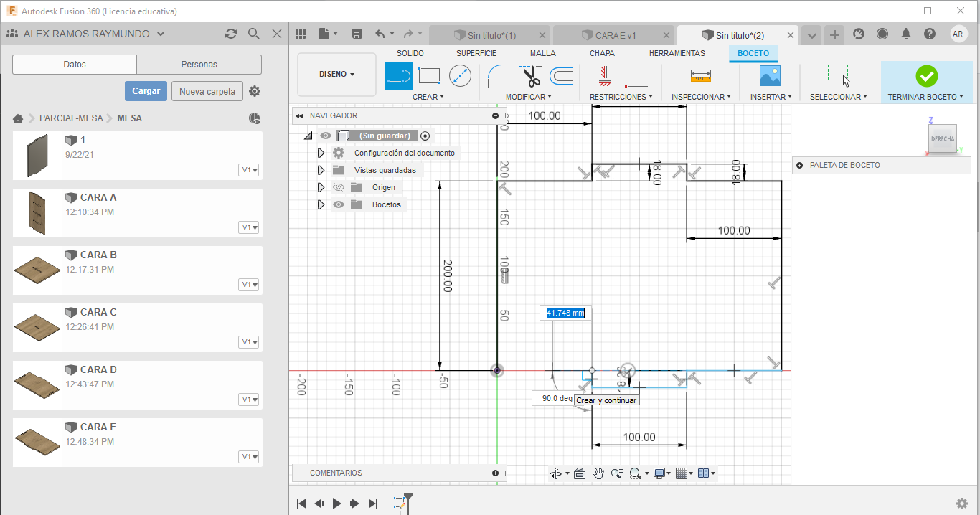Search in the data panel

[253, 34]
